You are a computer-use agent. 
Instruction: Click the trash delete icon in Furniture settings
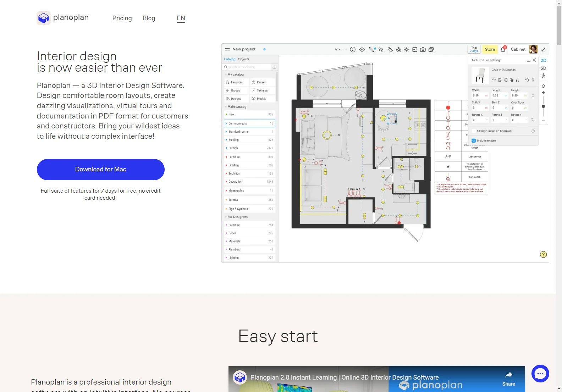point(533,80)
